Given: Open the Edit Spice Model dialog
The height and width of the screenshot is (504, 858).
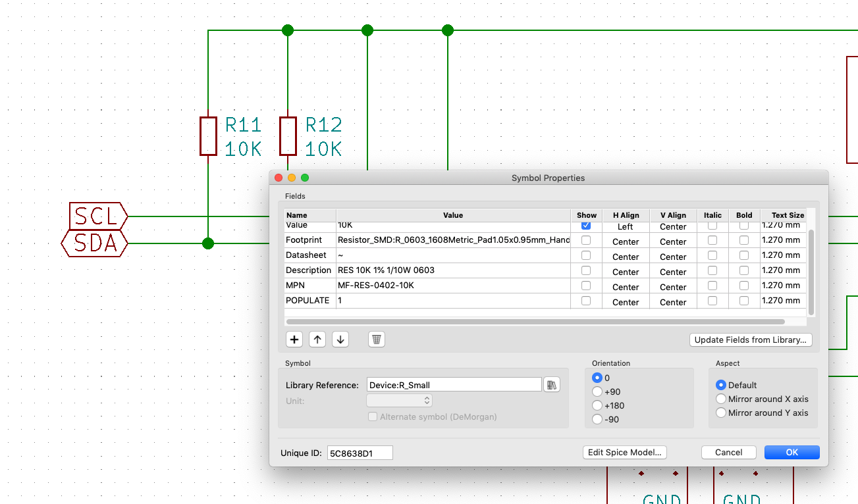Looking at the screenshot, I should click(624, 452).
